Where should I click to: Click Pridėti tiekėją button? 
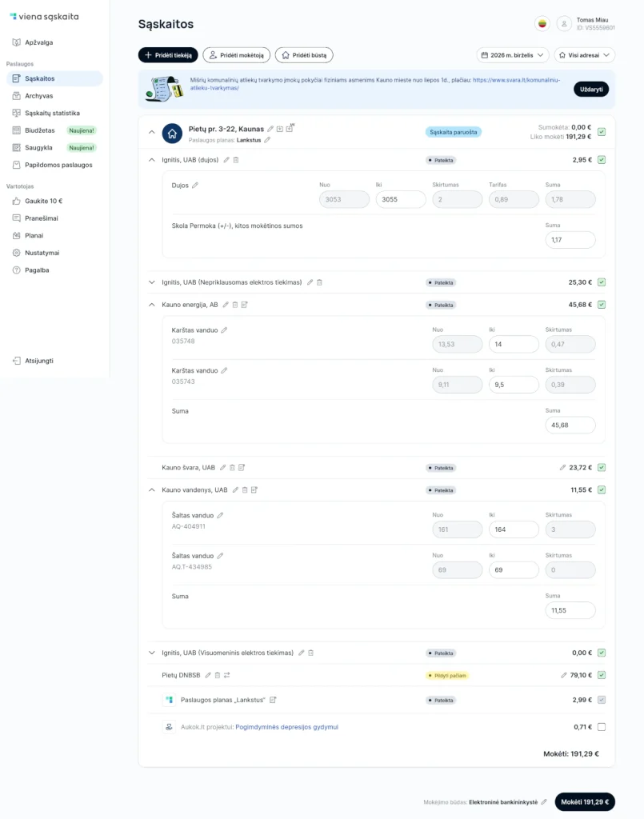(168, 55)
